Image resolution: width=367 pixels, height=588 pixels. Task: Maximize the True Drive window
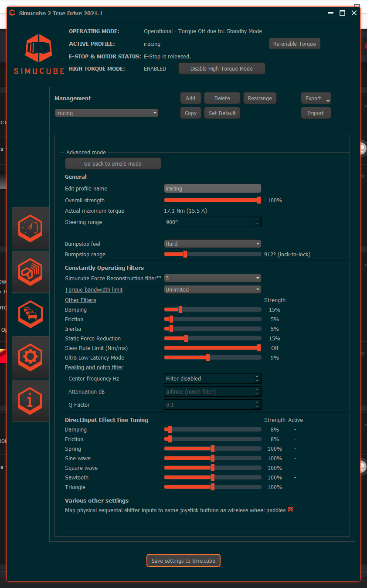pyautogui.click(x=342, y=13)
